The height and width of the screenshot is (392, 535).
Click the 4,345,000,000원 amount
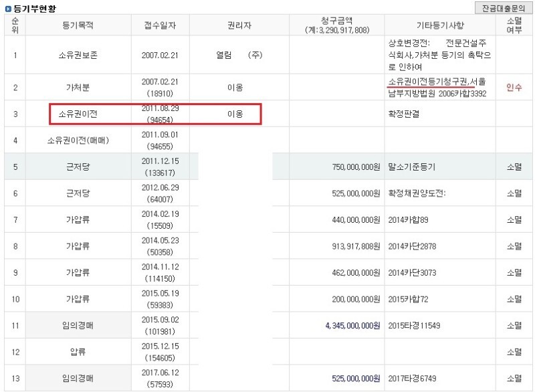point(352,325)
